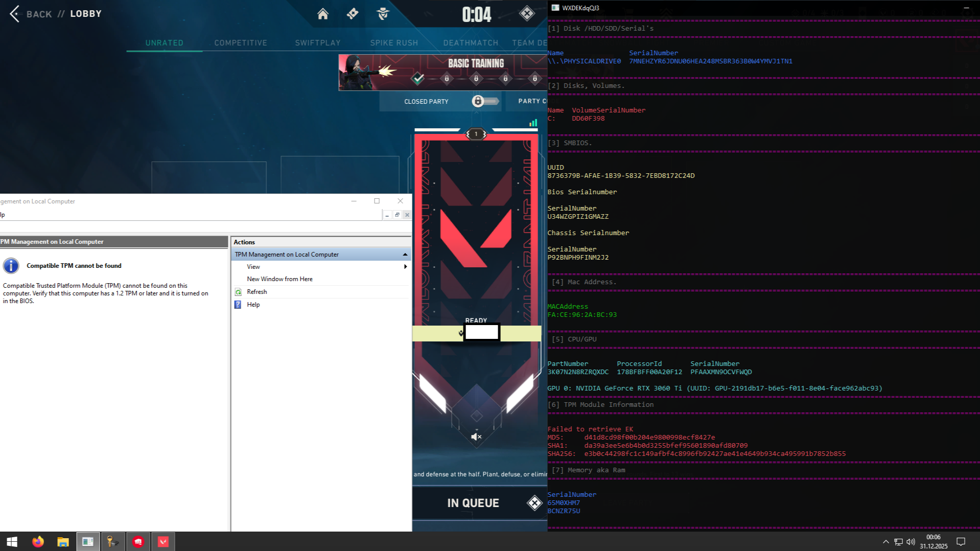This screenshot has width=980, height=551.
Task: Select the Spike Rush mode tab
Action: [394, 43]
